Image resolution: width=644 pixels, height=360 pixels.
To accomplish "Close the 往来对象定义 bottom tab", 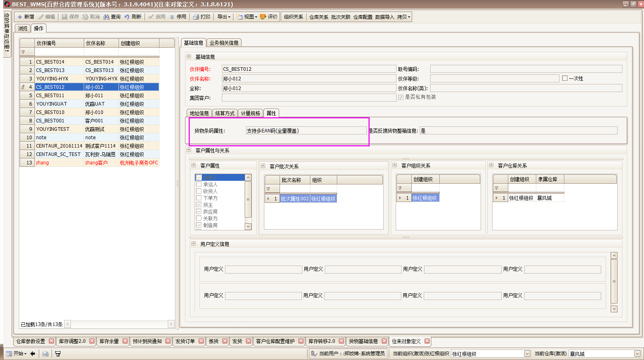I will click(x=427, y=341).
